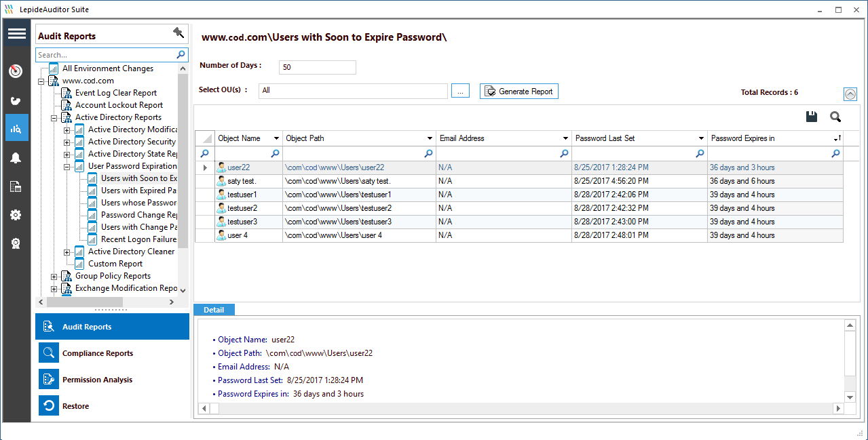Select the audit reports magnifier-chart sidebar icon
This screenshot has width=868, height=440.
click(16, 128)
